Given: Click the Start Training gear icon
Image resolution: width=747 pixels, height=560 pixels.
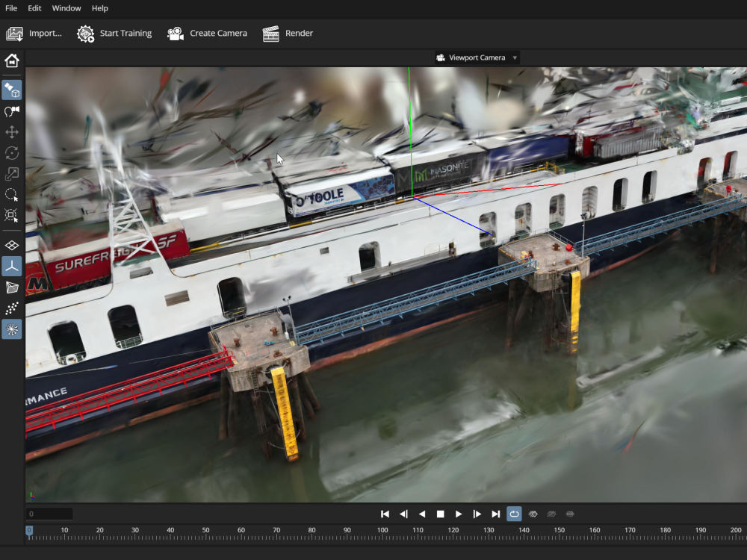Looking at the screenshot, I should 86,34.
